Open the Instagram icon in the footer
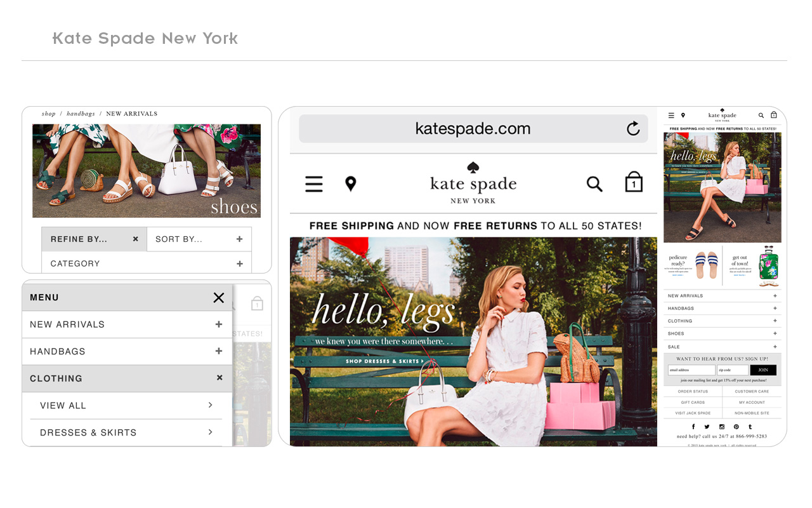Screen dimensions: 812x508 [722, 427]
